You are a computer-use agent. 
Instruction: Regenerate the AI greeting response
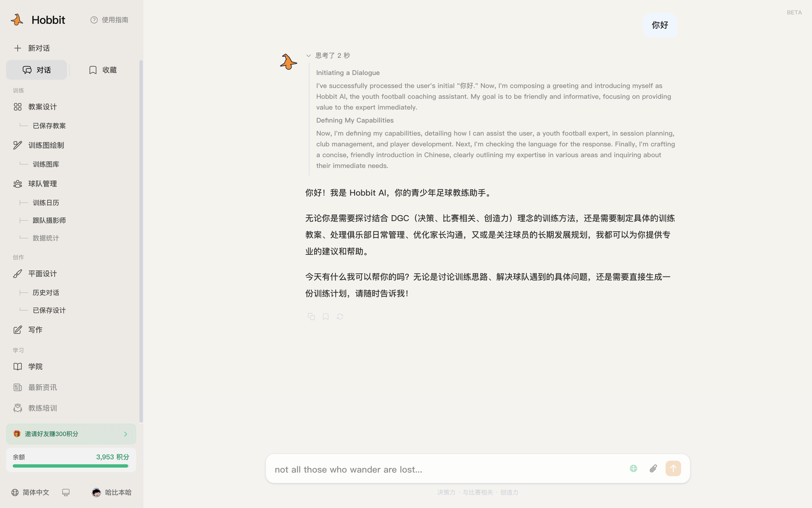(x=340, y=316)
